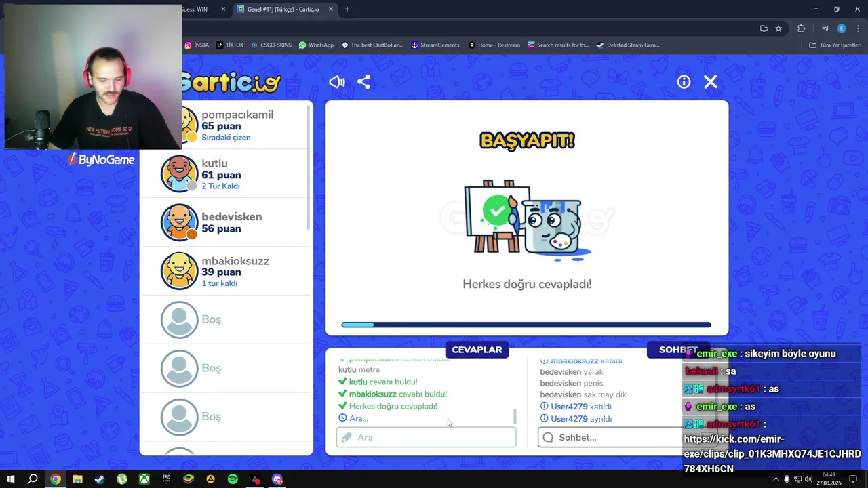Click Chrome in the taskbar
Screen dimensions: 868x488
point(56,479)
